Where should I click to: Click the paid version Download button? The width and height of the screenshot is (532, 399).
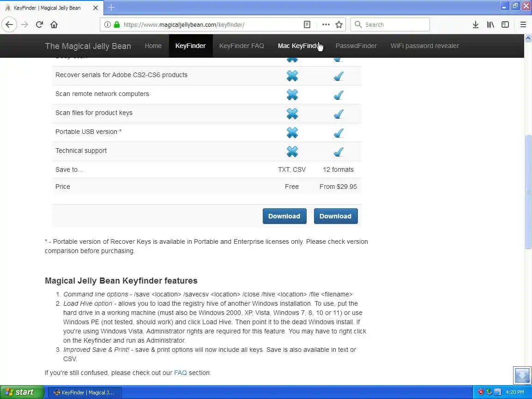[336, 216]
